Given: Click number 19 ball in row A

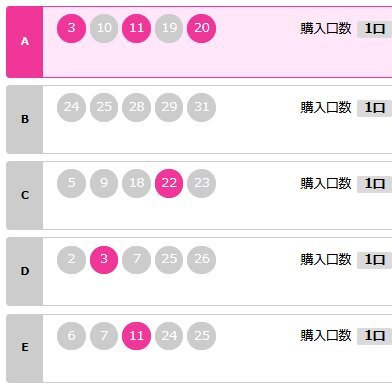Looking at the screenshot, I should pyautogui.click(x=169, y=28).
